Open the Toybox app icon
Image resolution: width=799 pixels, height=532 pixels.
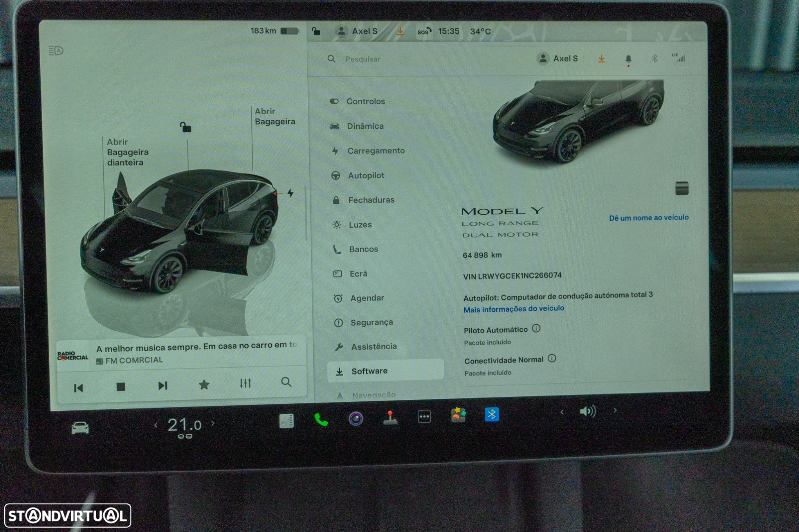click(x=458, y=415)
